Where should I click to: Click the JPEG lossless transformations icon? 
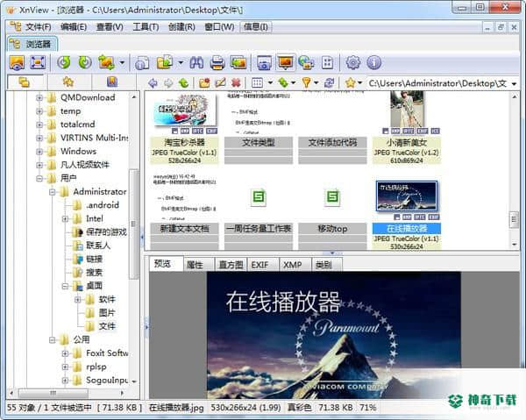tap(106, 63)
